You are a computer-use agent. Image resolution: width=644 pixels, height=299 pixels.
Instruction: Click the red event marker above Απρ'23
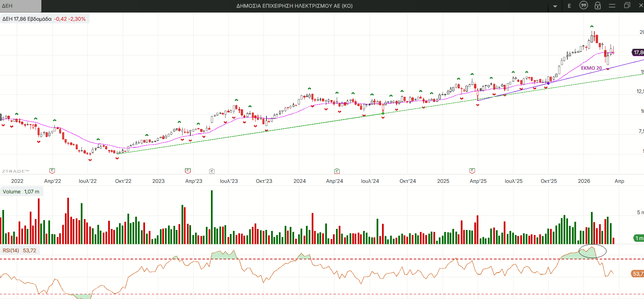coord(188,171)
